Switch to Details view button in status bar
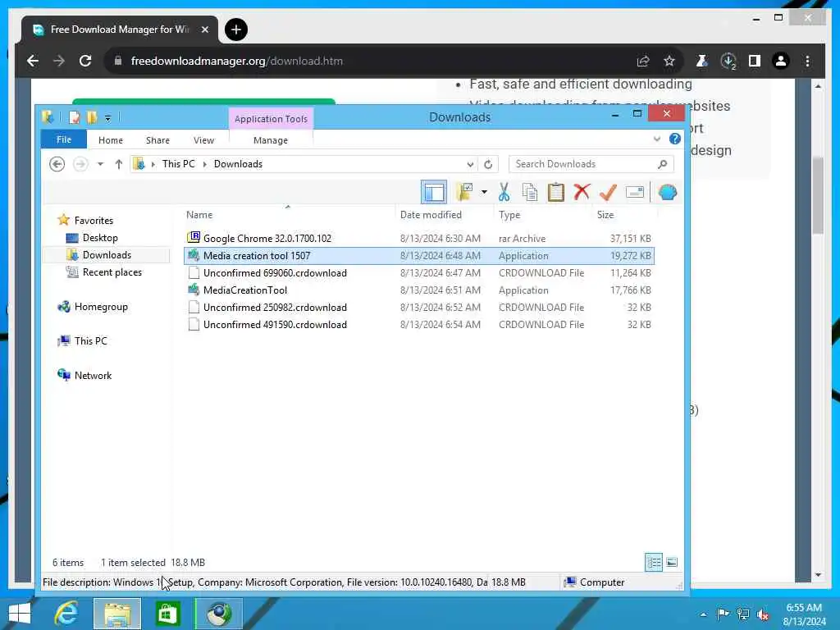 pyautogui.click(x=654, y=563)
